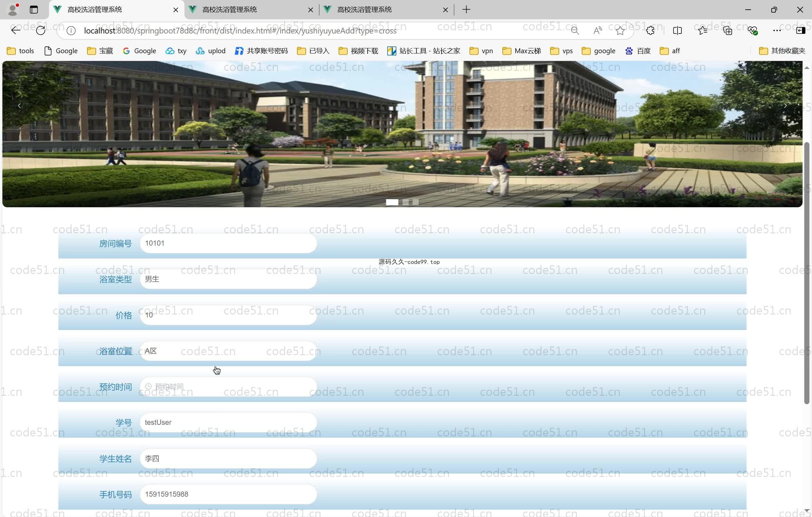The image size is (812, 517).
Task: Switch to the second 高校洗浴管理系统 tab
Action: click(251, 10)
